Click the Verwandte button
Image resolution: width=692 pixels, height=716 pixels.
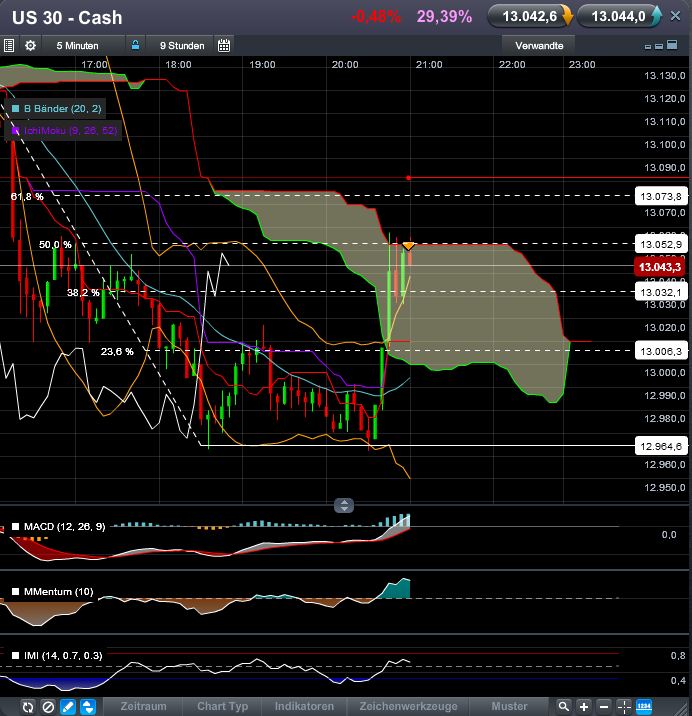pos(539,45)
